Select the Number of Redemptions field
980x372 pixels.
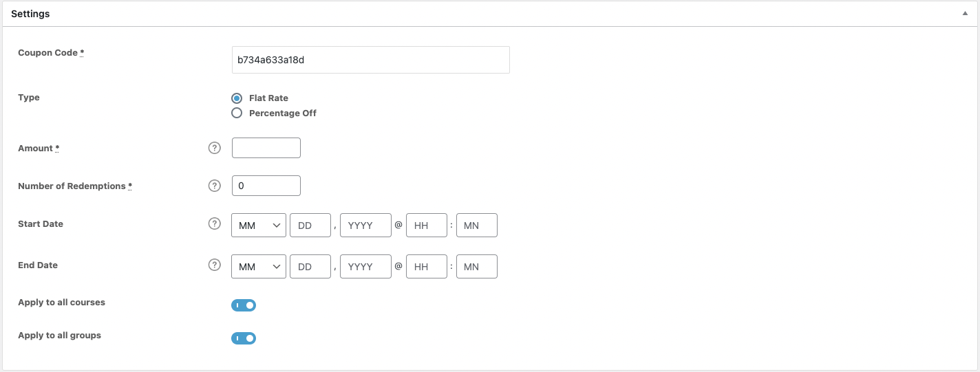point(266,186)
